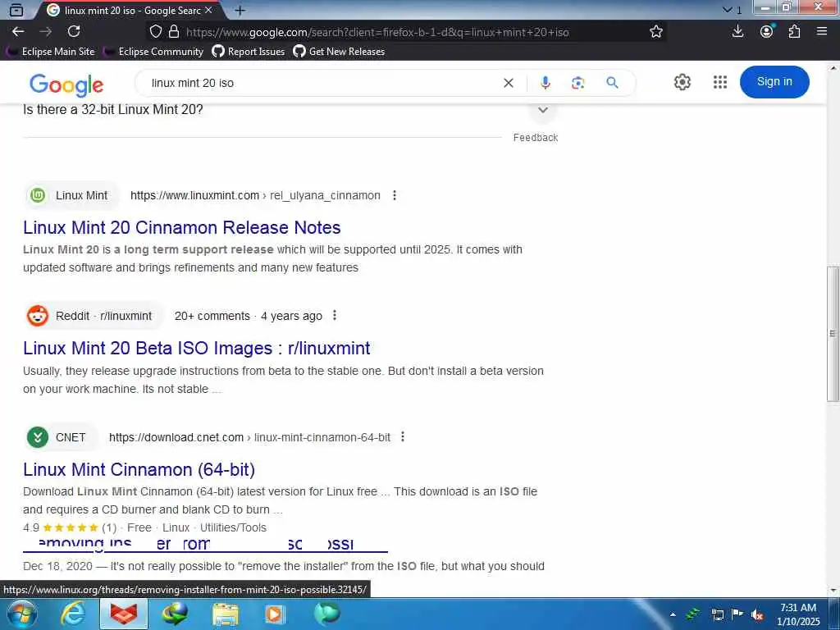This screenshot has width=840, height=630.
Task: Open the Firefox account icon
Action: pyautogui.click(x=767, y=31)
